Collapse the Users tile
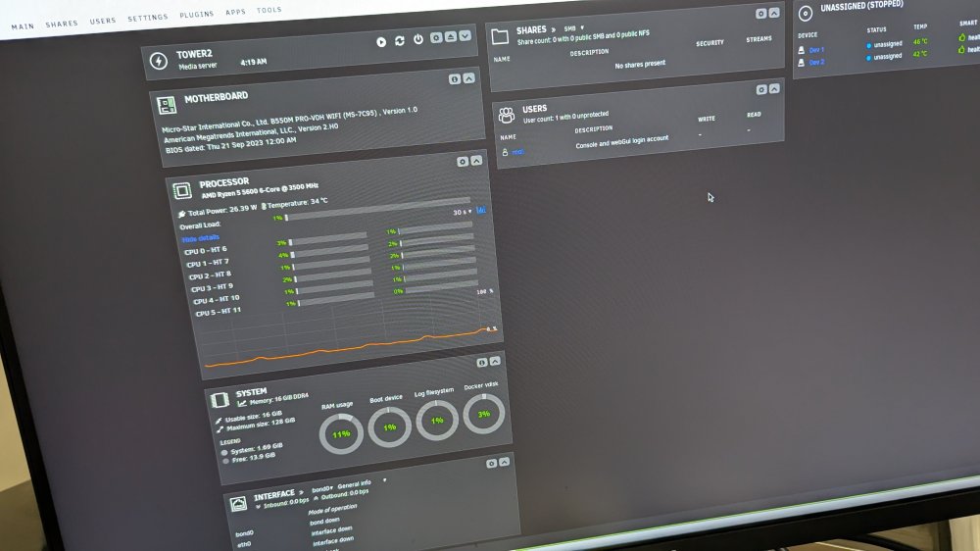 tap(775, 89)
